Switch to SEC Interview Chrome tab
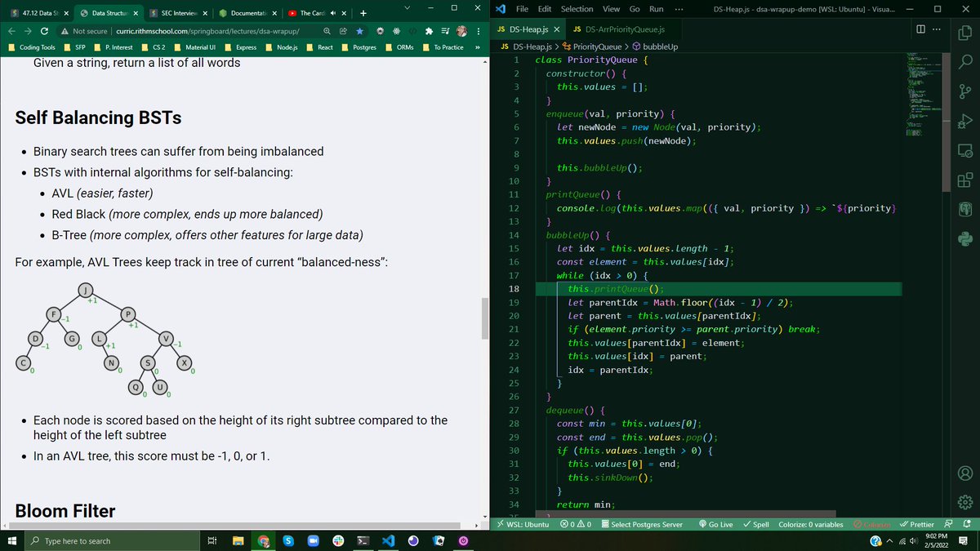980x551 pixels. pos(179,13)
